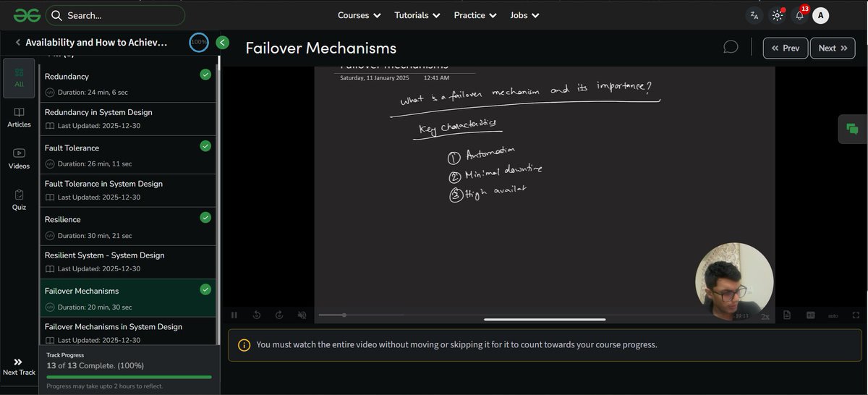Screen dimensions: 868x395
Task: Open Redundancy in System Design article
Action: [127, 119]
